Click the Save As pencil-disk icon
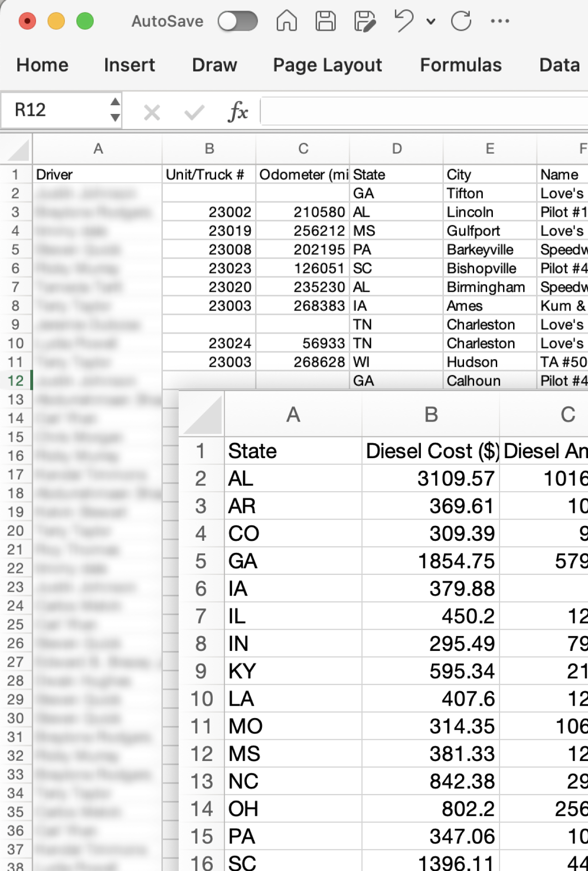This screenshot has width=588, height=871. pyautogui.click(x=364, y=21)
